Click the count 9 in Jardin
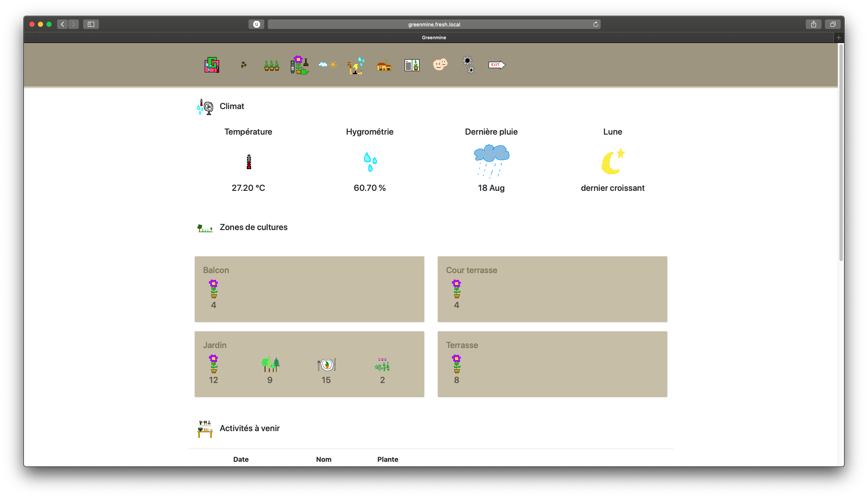The width and height of the screenshot is (868, 498). coord(270,380)
